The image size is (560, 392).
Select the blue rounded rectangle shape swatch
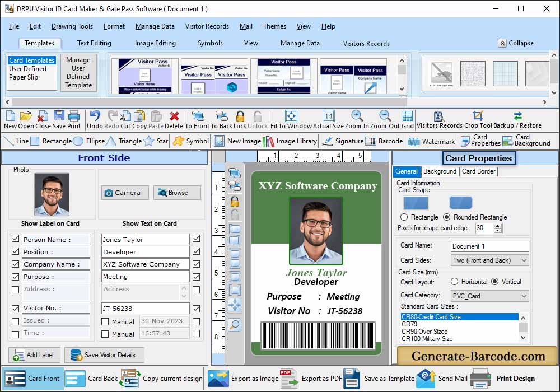tap(461, 203)
